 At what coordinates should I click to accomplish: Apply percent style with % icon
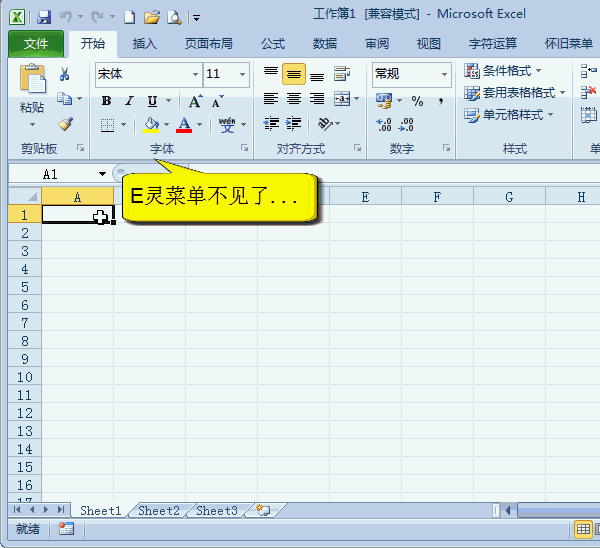(x=417, y=101)
